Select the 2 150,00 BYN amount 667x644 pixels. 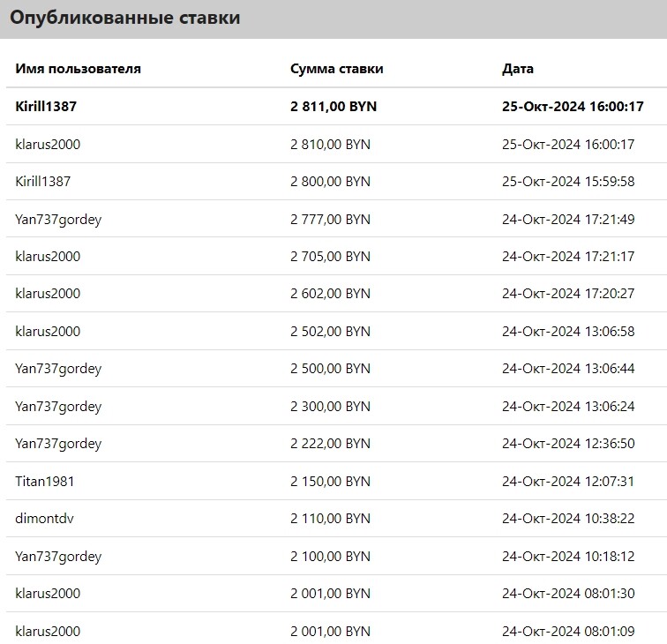coord(330,482)
